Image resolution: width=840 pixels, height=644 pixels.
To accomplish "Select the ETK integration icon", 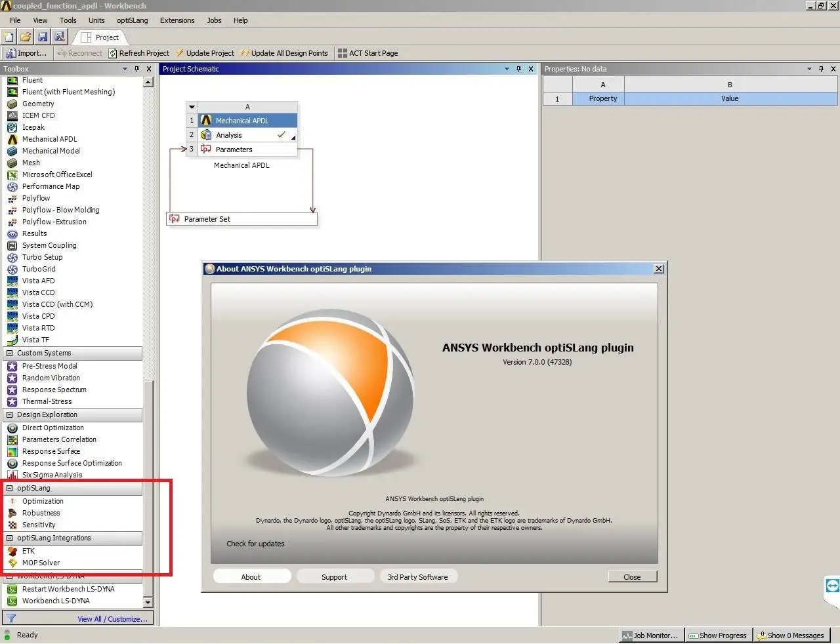I will click(12, 551).
